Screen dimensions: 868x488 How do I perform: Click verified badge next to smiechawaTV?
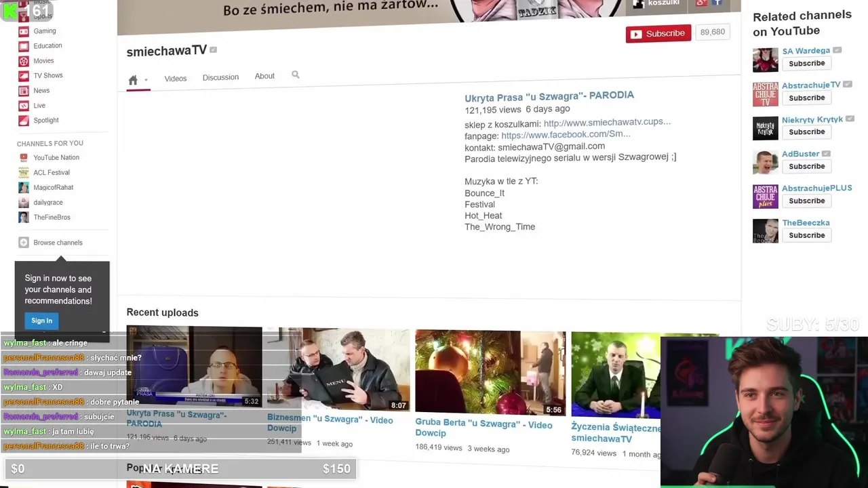(x=213, y=50)
